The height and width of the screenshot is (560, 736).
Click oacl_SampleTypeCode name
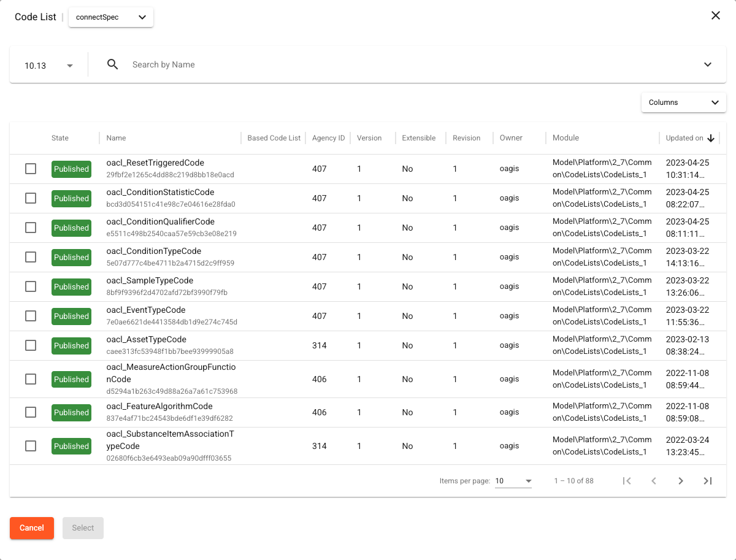[x=150, y=280]
